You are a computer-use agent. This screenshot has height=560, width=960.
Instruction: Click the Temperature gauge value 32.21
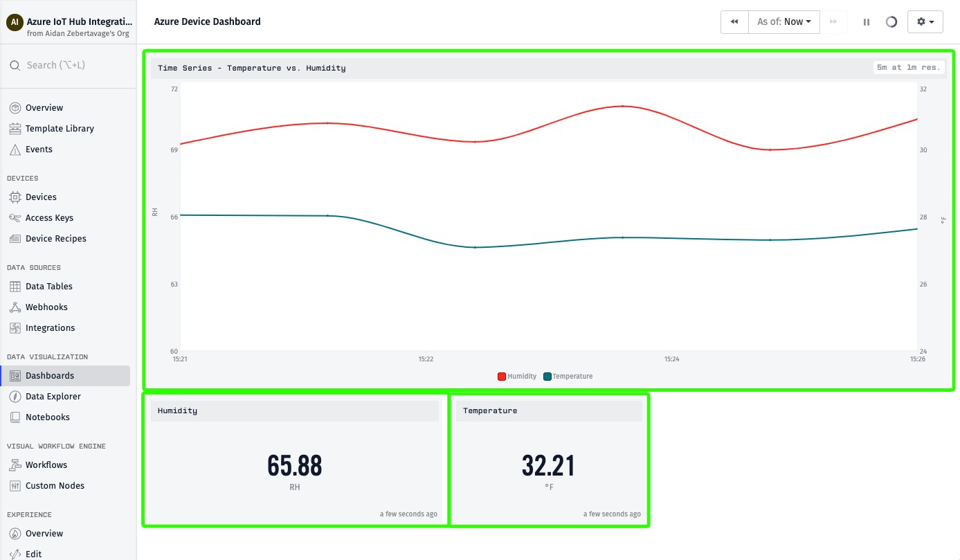[x=549, y=466]
